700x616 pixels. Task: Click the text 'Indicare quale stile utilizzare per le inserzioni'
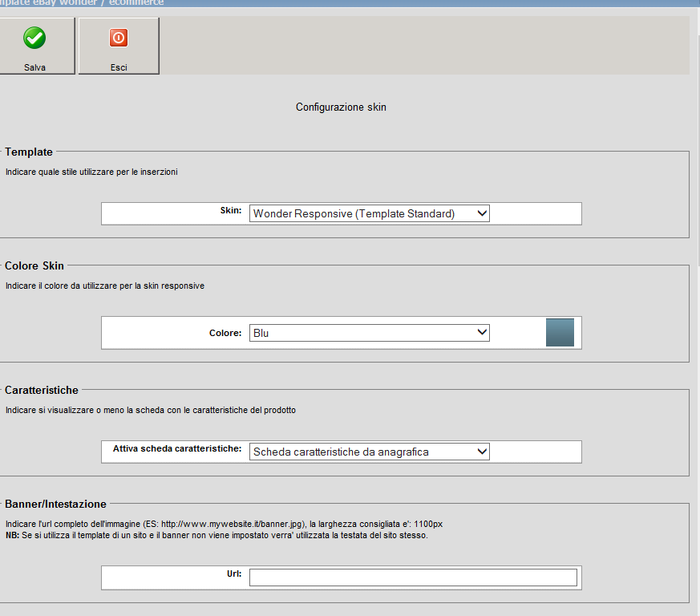[x=91, y=172]
